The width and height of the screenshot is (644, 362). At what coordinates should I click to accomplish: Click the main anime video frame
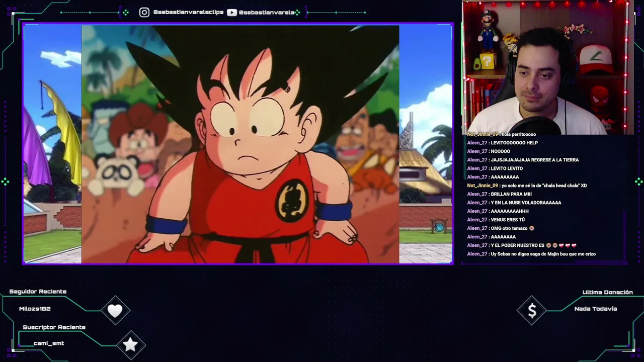tap(238, 144)
